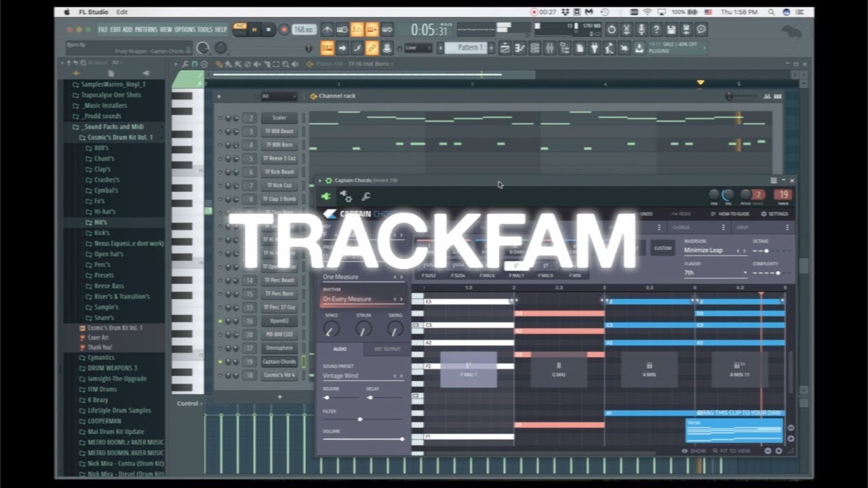868x488 pixels.
Task: Click the CUSTOM chord button
Action: coord(663,248)
